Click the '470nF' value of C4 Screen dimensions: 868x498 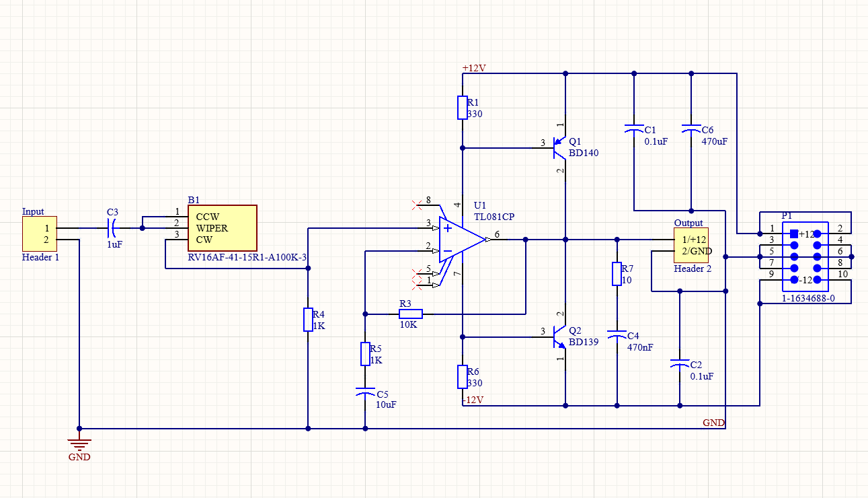[x=640, y=348]
